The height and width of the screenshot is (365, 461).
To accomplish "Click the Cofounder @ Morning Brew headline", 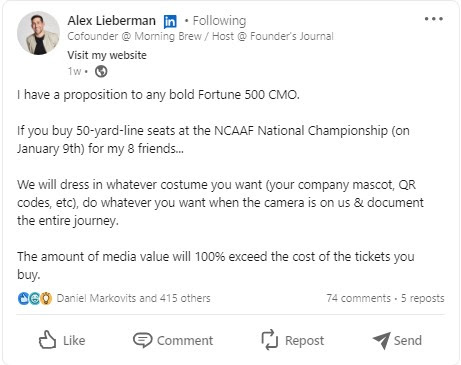I will [x=200, y=36].
